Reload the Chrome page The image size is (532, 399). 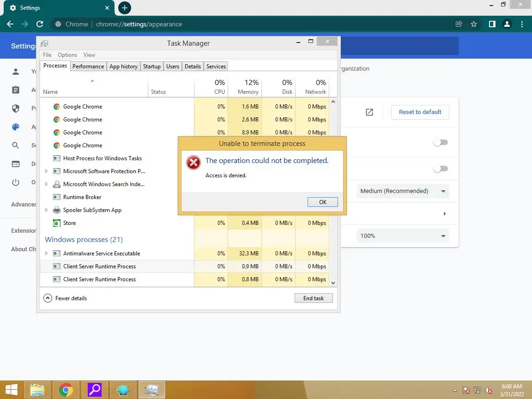click(x=40, y=24)
